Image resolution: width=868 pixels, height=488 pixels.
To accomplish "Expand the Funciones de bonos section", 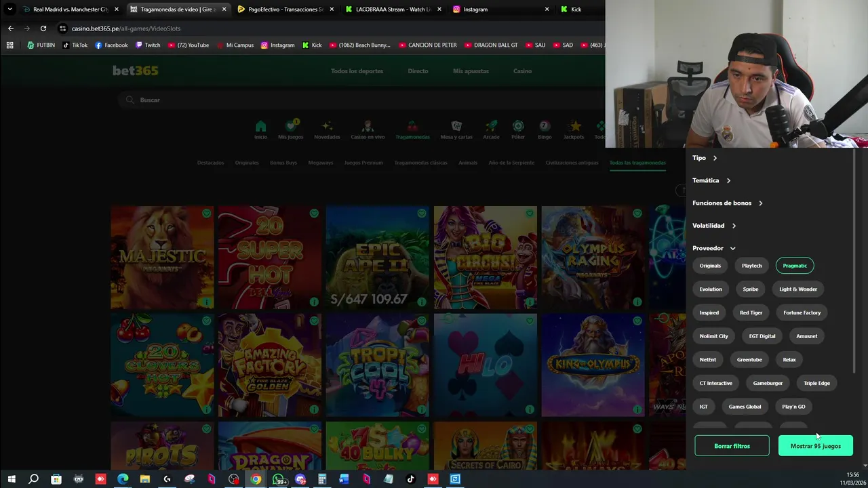I will [728, 203].
